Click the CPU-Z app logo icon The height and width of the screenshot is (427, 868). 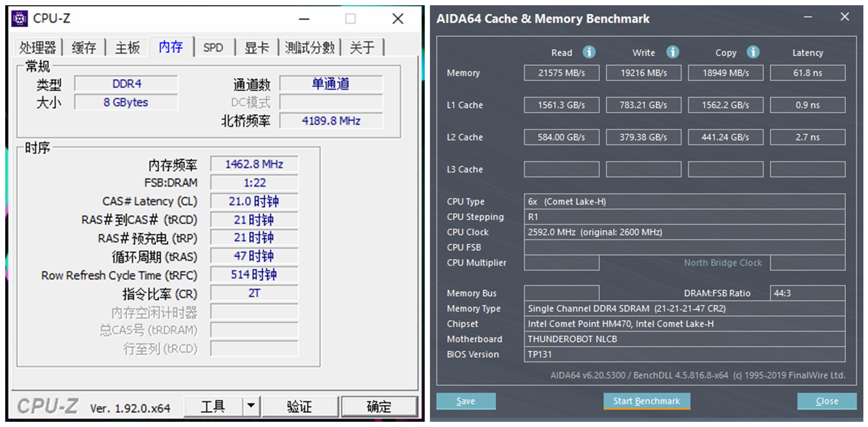(20, 19)
